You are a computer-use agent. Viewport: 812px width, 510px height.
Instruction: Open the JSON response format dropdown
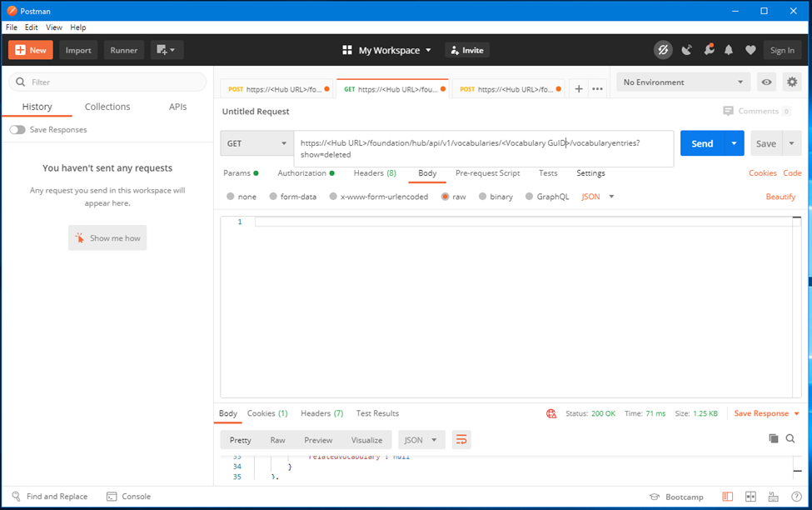(421, 440)
